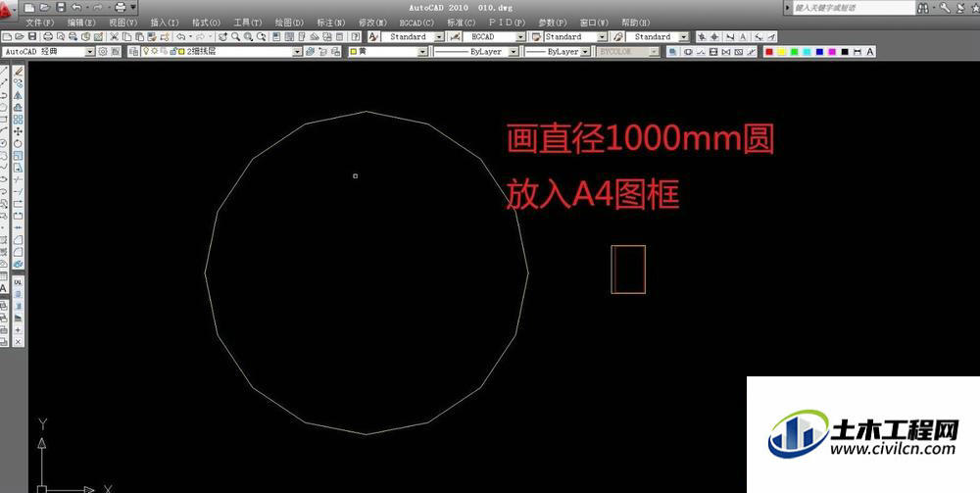Click the Workspace Settings gear icon

103,52
